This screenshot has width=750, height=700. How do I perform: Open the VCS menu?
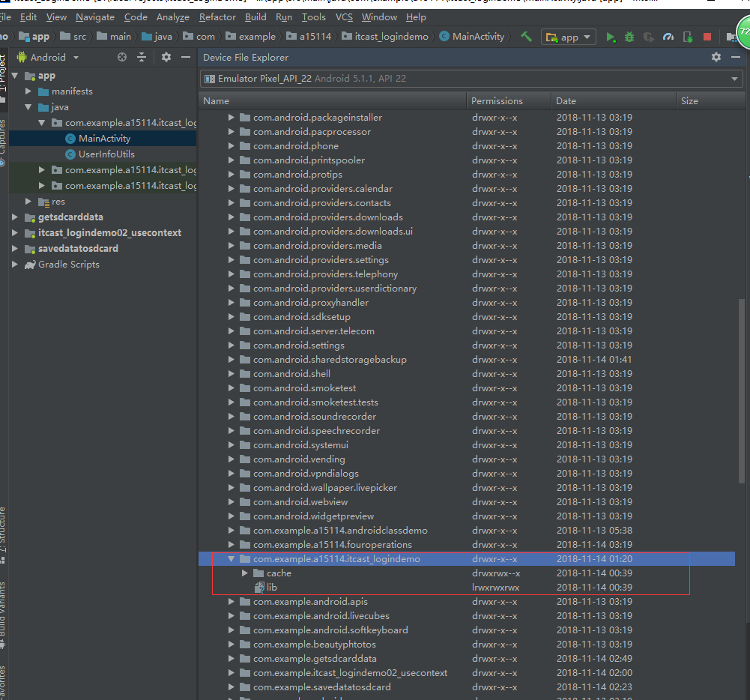pos(344,17)
